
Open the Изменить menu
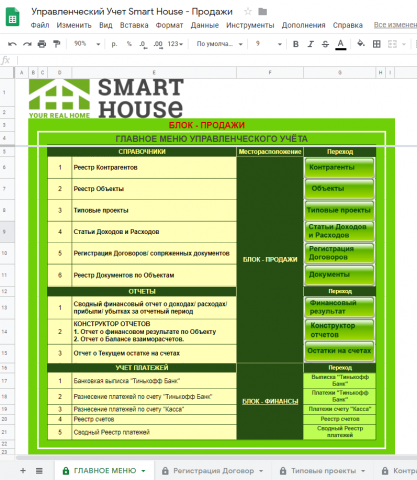pos(74,25)
